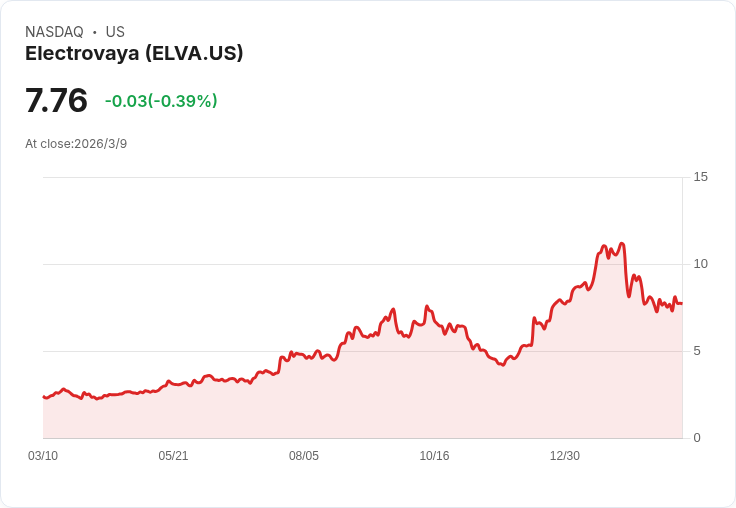736x508 pixels.
Task: Click the shaded area under the chart line
Action: click(x=400, y=400)
